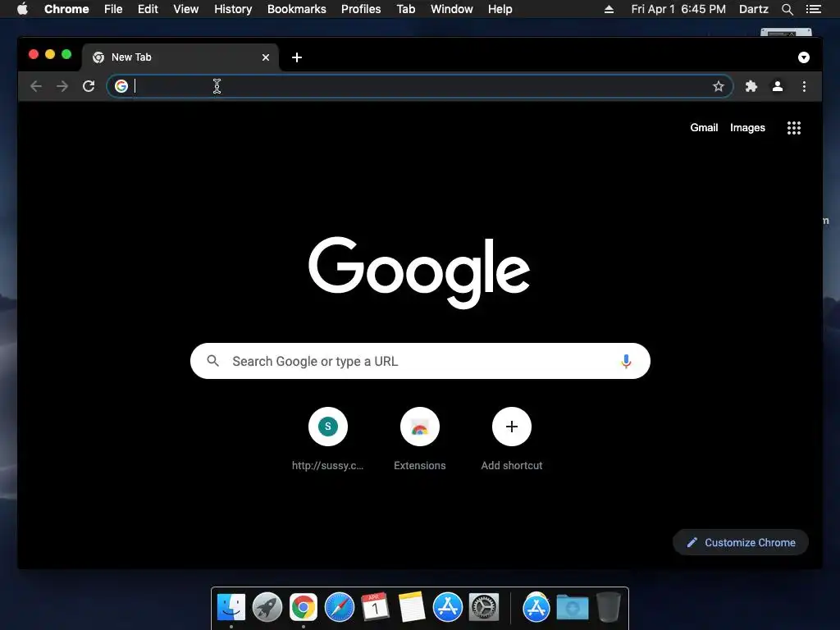The height and width of the screenshot is (630, 840).
Task: Open the File menu
Action: point(113,9)
